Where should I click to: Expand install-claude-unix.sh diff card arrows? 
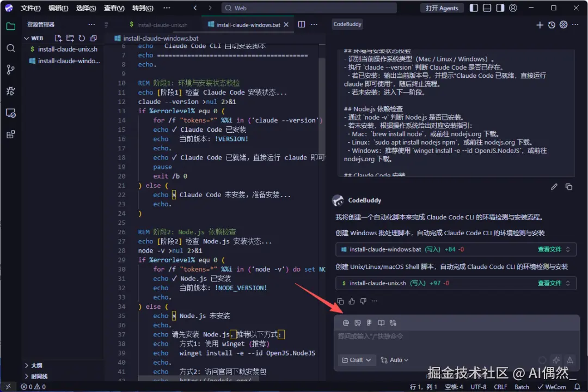coord(568,283)
